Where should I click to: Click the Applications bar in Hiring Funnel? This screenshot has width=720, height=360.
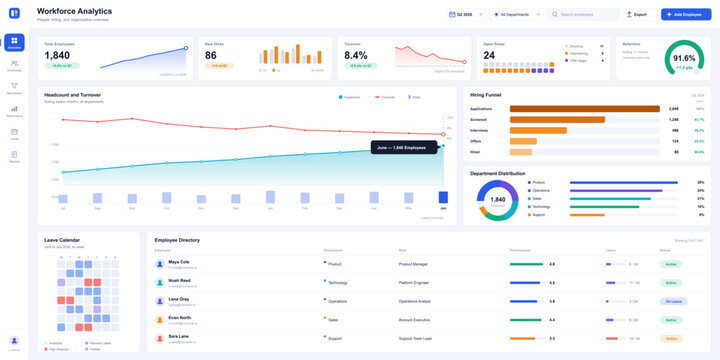click(x=585, y=109)
